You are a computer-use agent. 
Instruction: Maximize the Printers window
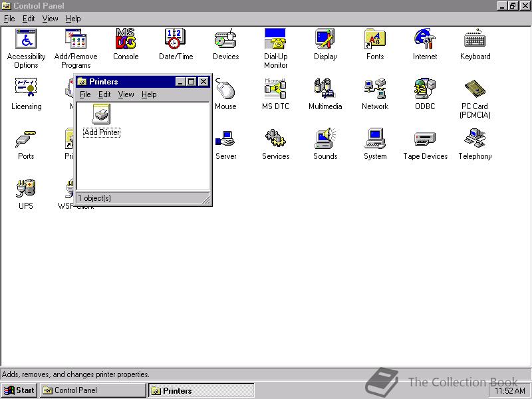pyautogui.click(x=191, y=81)
